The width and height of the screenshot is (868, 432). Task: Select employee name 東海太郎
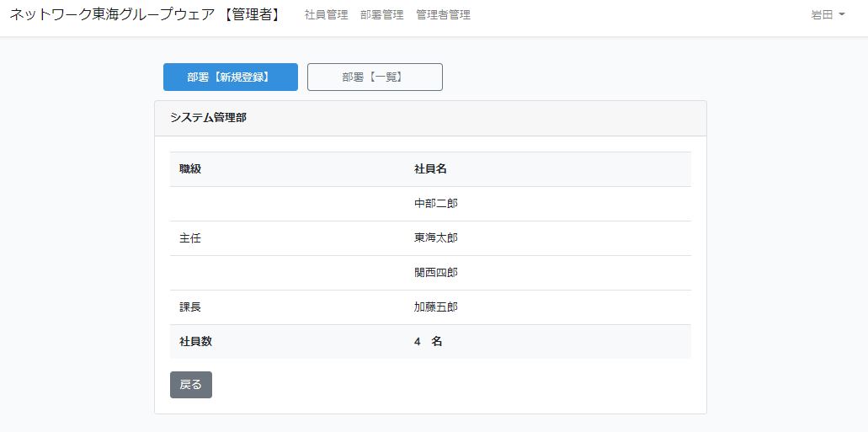436,237
